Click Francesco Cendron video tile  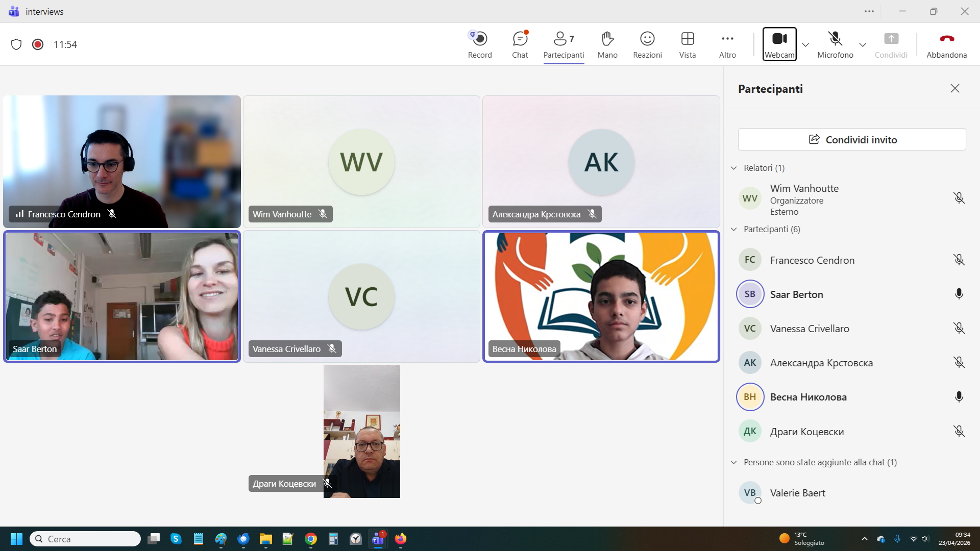(x=122, y=162)
